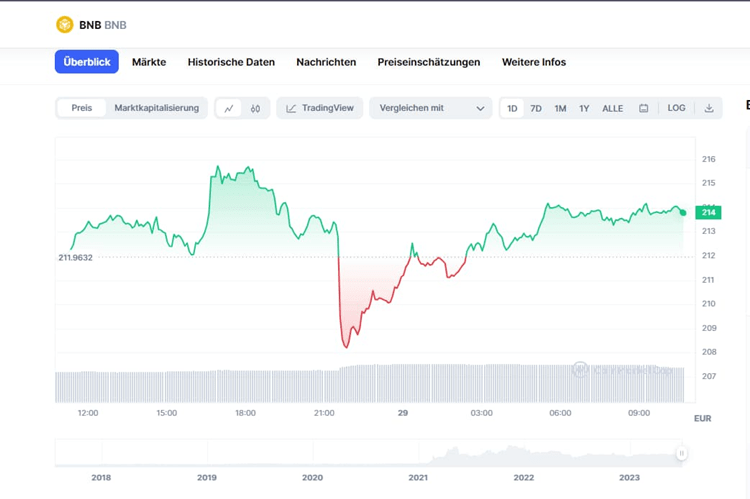Select the Marktkapitalisierung toggle

[x=156, y=108]
